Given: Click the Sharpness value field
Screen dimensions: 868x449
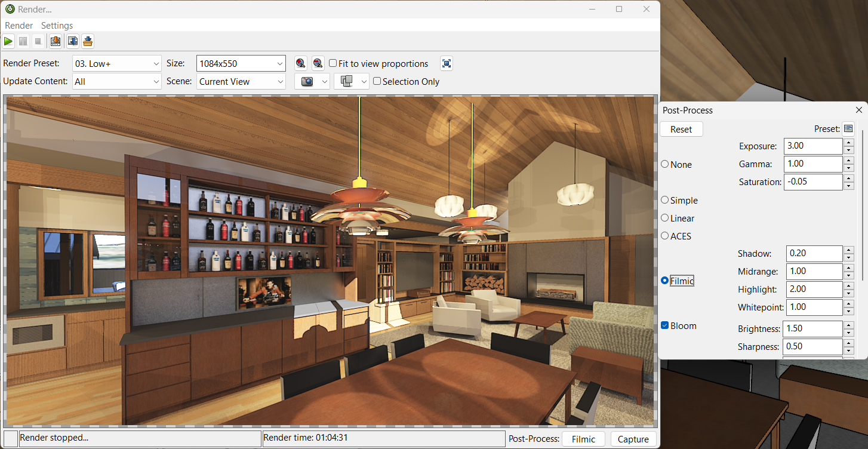Looking at the screenshot, I should coord(814,346).
